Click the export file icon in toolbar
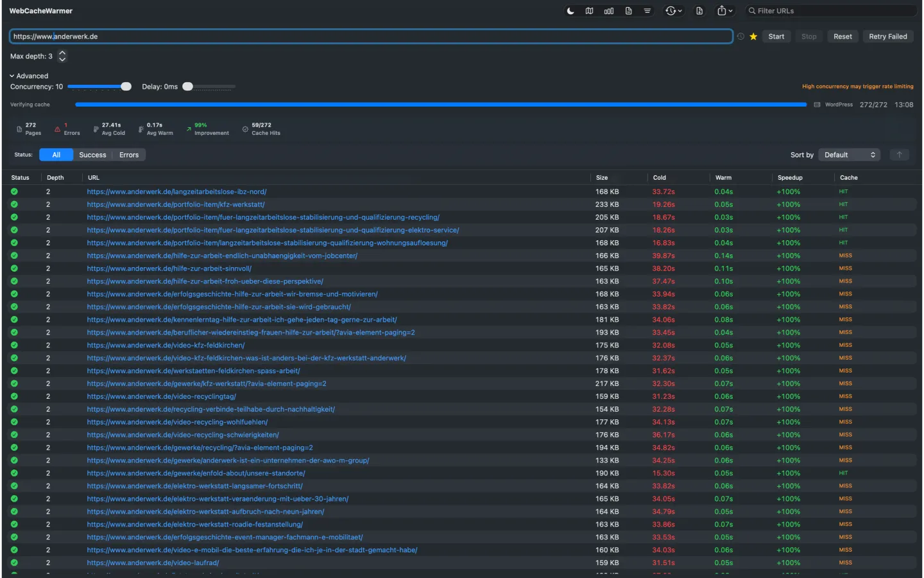 click(x=700, y=10)
